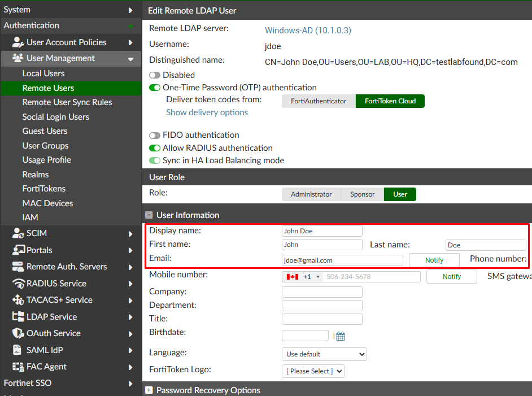Viewport: 532px width, 396px height.
Task: Open the Windows-AD server link
Action: (308, 31)
